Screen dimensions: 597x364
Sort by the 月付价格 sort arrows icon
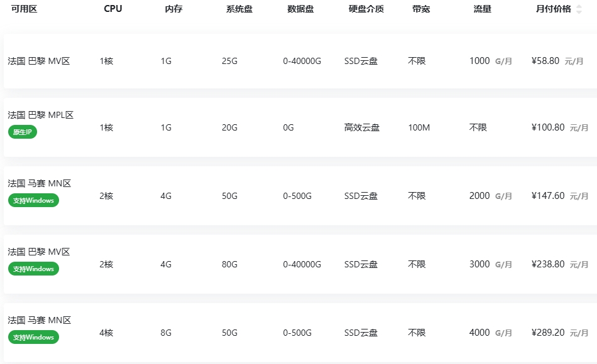point(579,9)
